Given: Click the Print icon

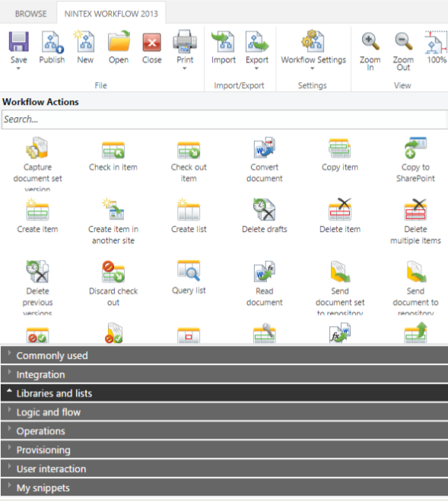Looking at the screenshot, I should click(185, 42).
